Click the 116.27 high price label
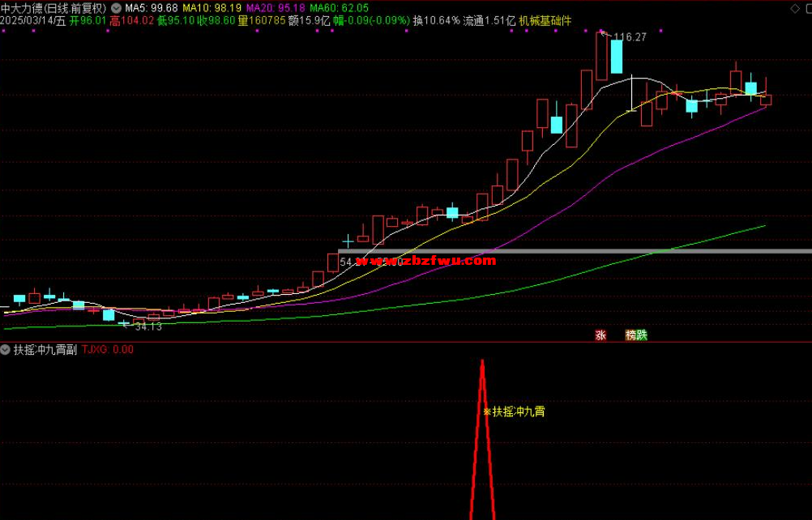812x520 pixels. (x=630, y=37)
